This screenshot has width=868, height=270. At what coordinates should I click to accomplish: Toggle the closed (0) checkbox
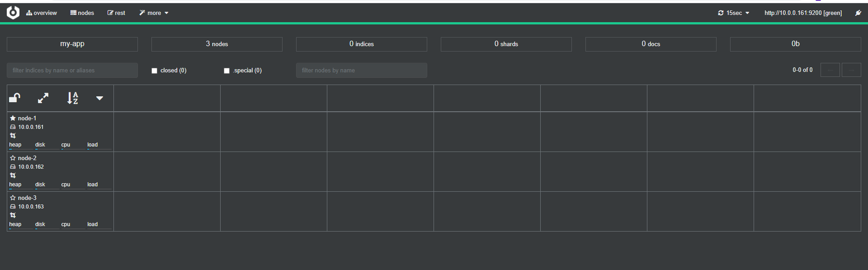coord(154,71)
